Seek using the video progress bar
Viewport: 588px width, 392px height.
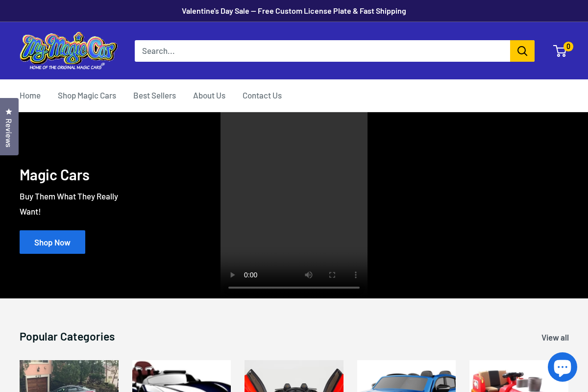[x=294, y=288]
